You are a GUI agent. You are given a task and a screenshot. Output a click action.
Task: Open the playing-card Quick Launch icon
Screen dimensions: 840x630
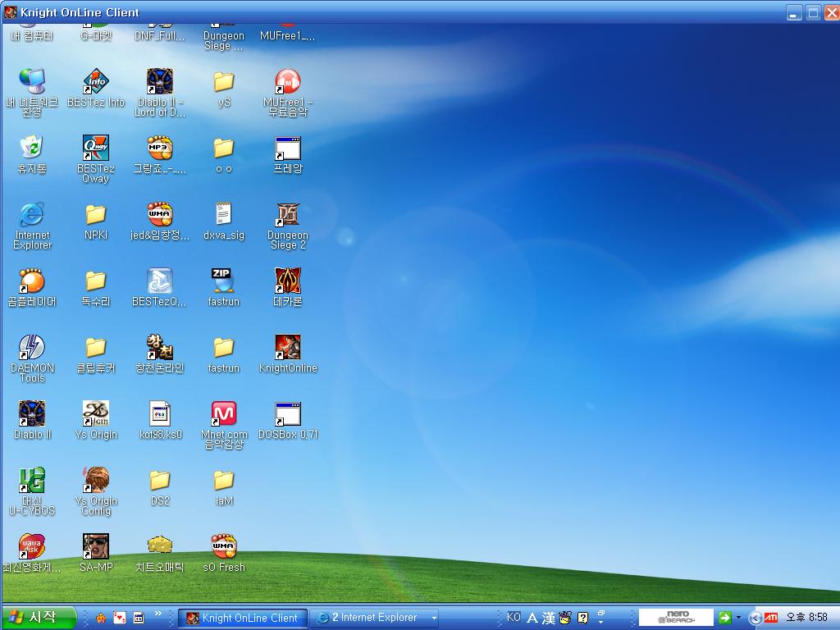tap(120, 619)
